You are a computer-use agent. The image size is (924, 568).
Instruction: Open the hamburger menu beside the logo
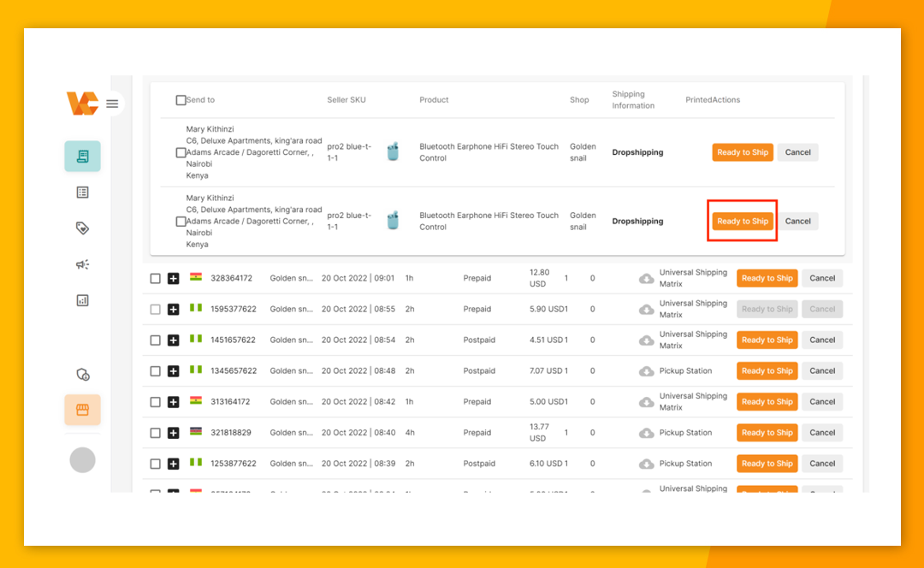[x=112, y=104]
